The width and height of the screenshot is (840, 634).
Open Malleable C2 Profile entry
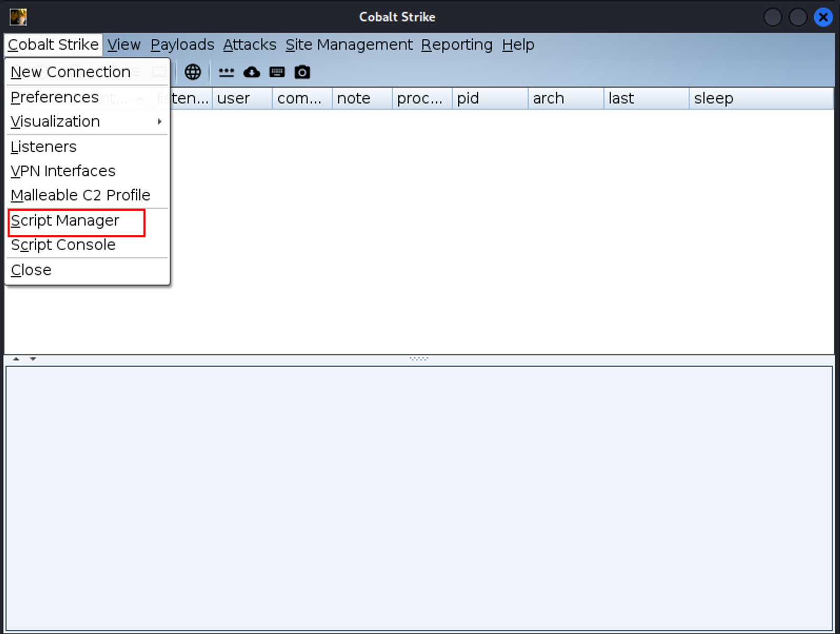87,195
